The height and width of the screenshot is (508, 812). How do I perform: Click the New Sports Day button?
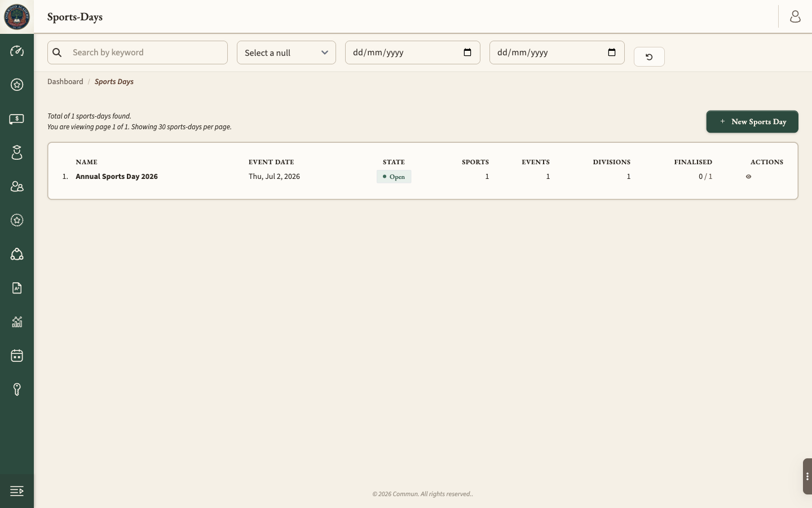click(x=752, y=121)
